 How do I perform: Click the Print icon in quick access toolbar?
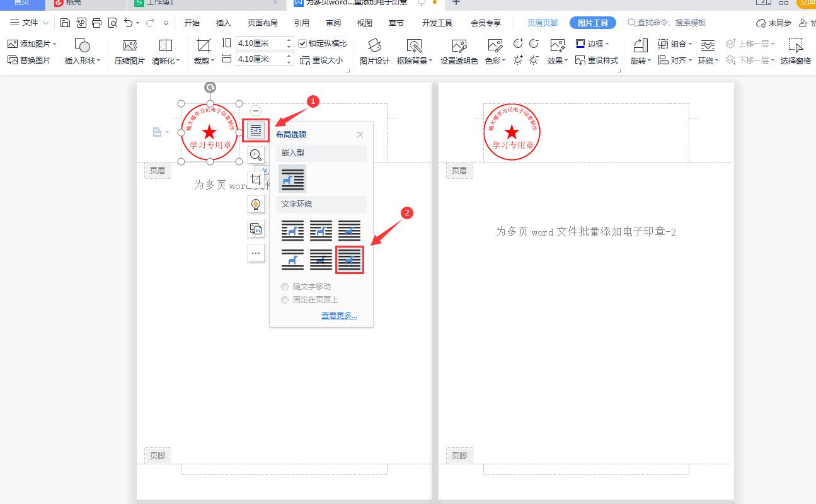click(x=96, y=23)
